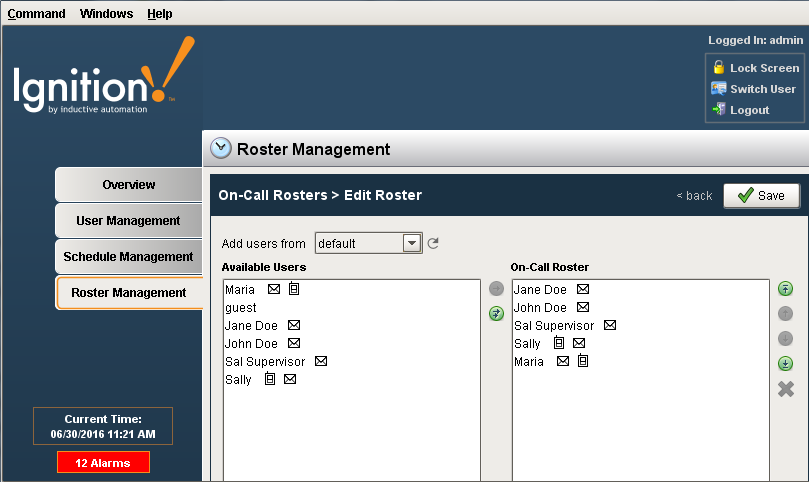Select 'Jane Doe' in Available Users list

251,326
